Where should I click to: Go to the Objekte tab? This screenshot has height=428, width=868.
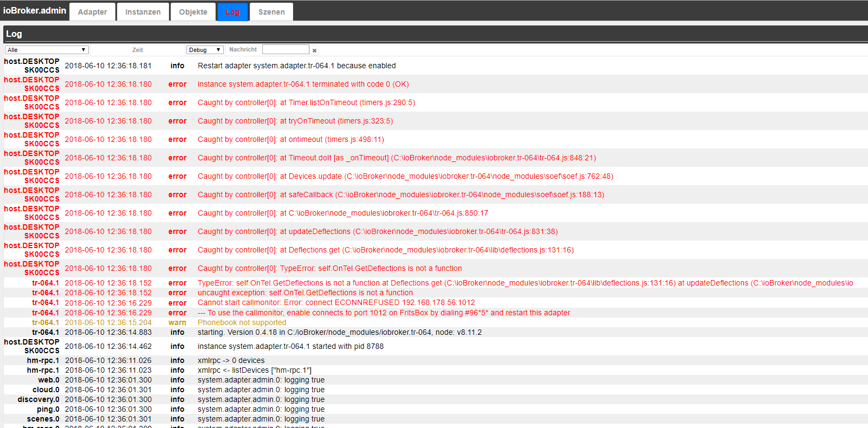coord(193,12)
